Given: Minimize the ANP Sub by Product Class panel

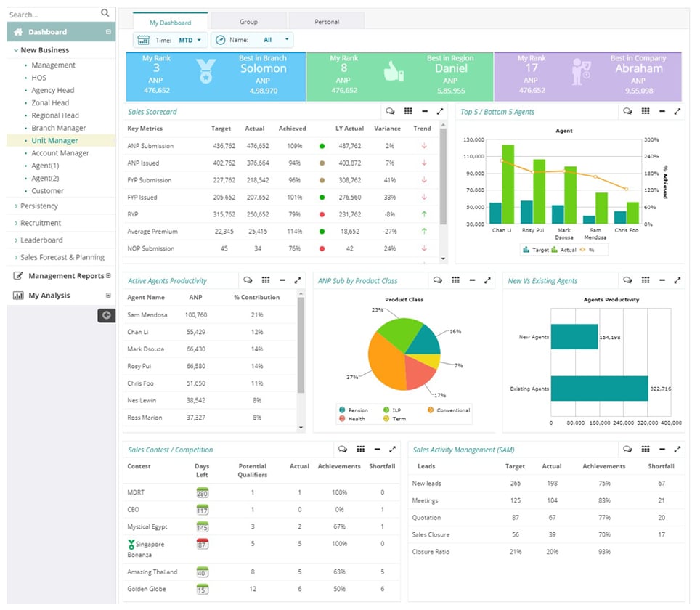Looking at the screenshot, I should 472,280.
